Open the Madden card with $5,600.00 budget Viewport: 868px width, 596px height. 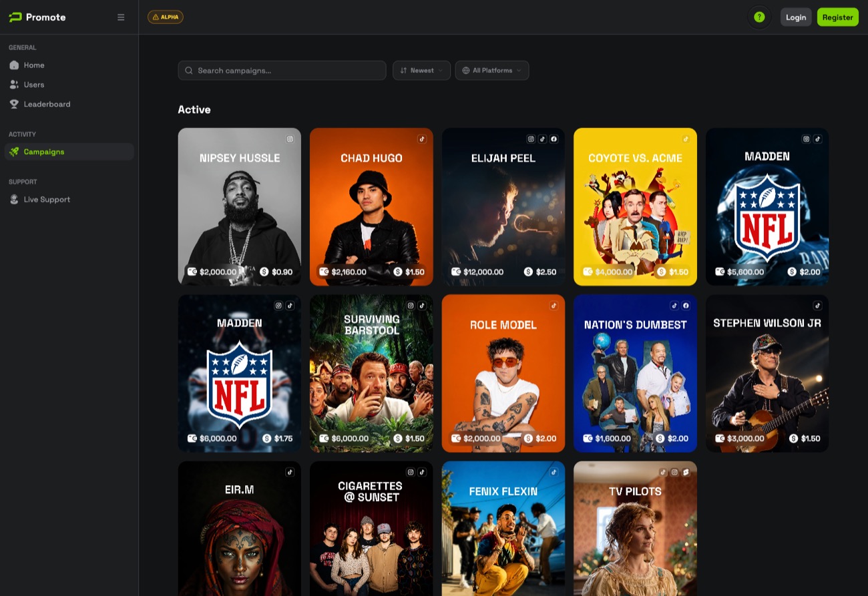click(x=767, y=207)
